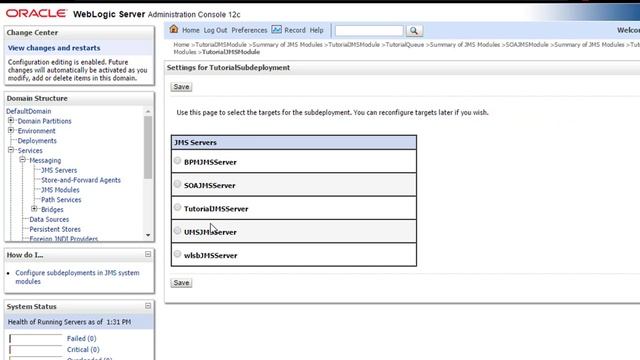Click the BPMJMSServer row label
640x360 pixels.
[x=210, y=162]
